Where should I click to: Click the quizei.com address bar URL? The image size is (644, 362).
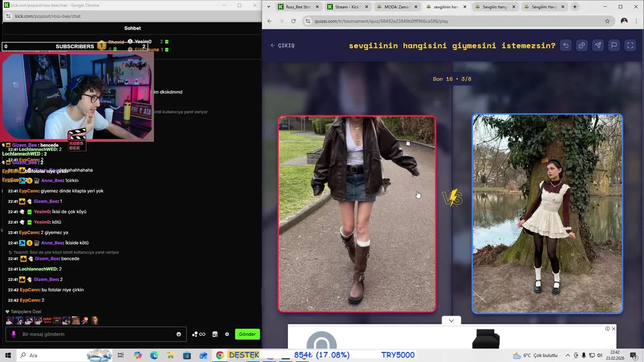click(381, 21)
